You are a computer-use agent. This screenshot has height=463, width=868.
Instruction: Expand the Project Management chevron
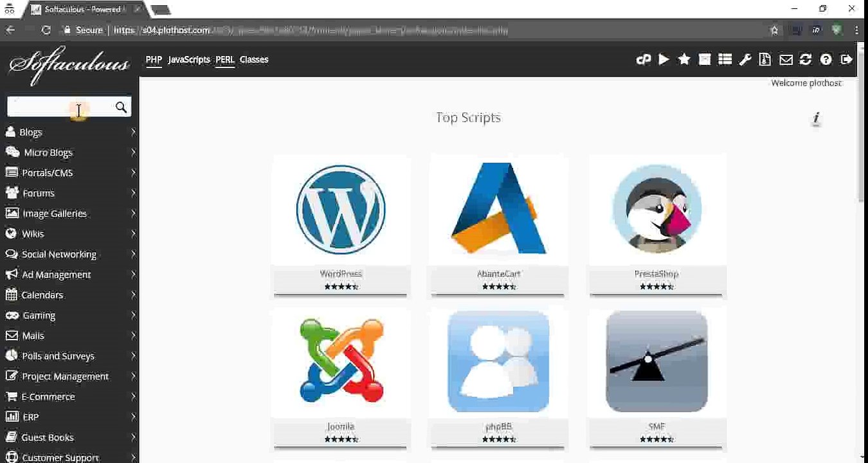tap(133, 376)
